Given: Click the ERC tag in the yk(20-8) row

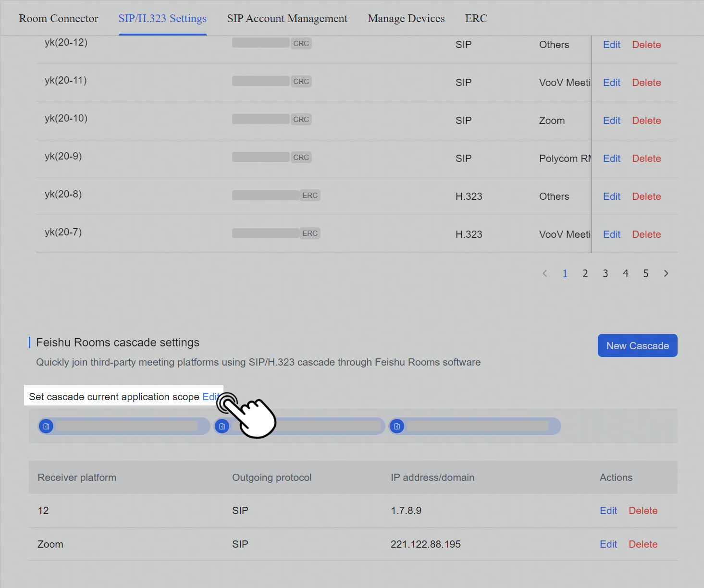Looking at the screenshot, I should click(310, 195).
